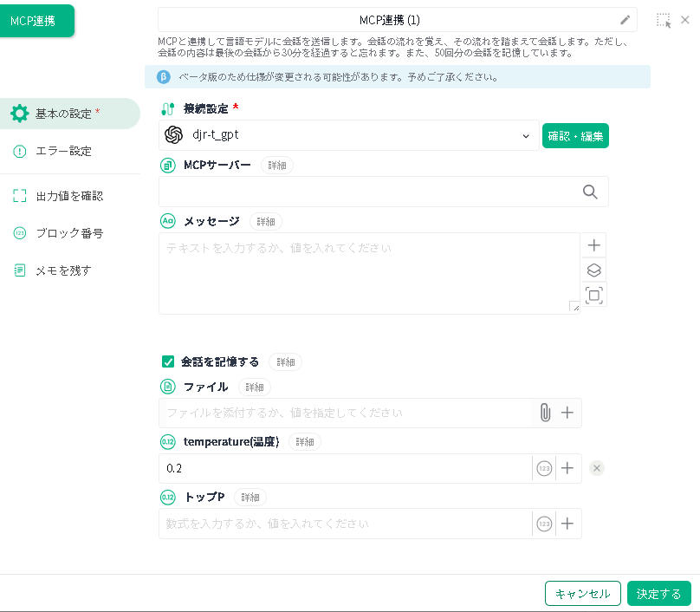Screen dimensions: 700x612
Task: Show 詳細 for temperature(温度)
Action: click(x=305, y=441)
